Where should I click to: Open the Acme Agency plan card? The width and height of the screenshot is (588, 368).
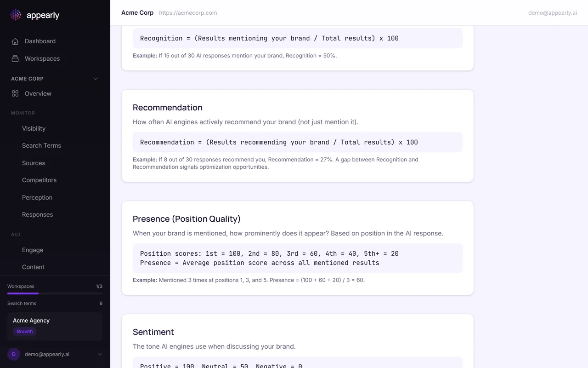tap(55, 321)
